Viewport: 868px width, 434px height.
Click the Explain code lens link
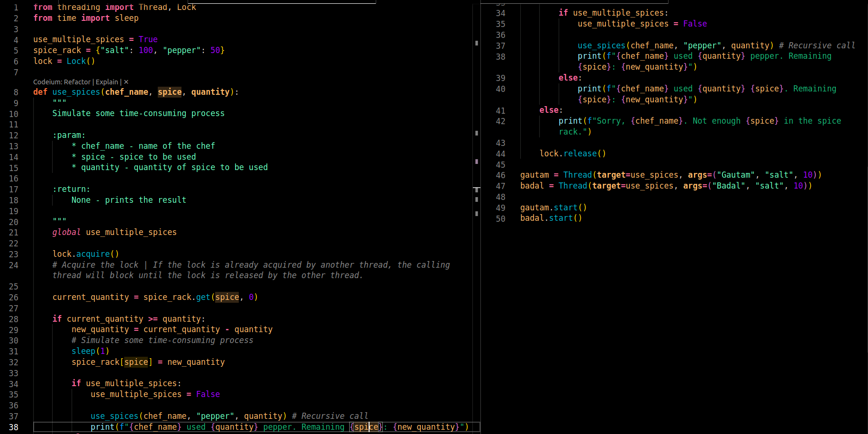pos(107,82)
